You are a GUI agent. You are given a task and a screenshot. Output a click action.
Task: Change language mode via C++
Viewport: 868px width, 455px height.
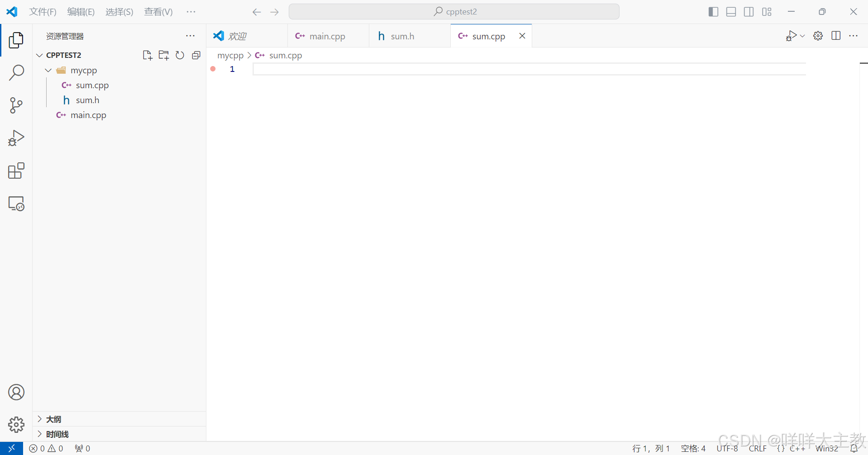coord(797,448)
